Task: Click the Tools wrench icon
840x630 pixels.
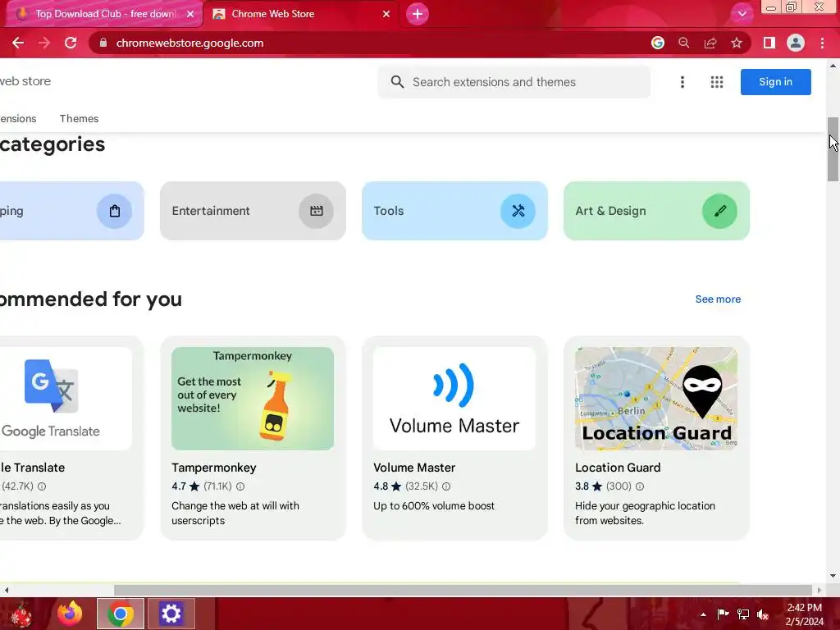Action: coord(518,211)
